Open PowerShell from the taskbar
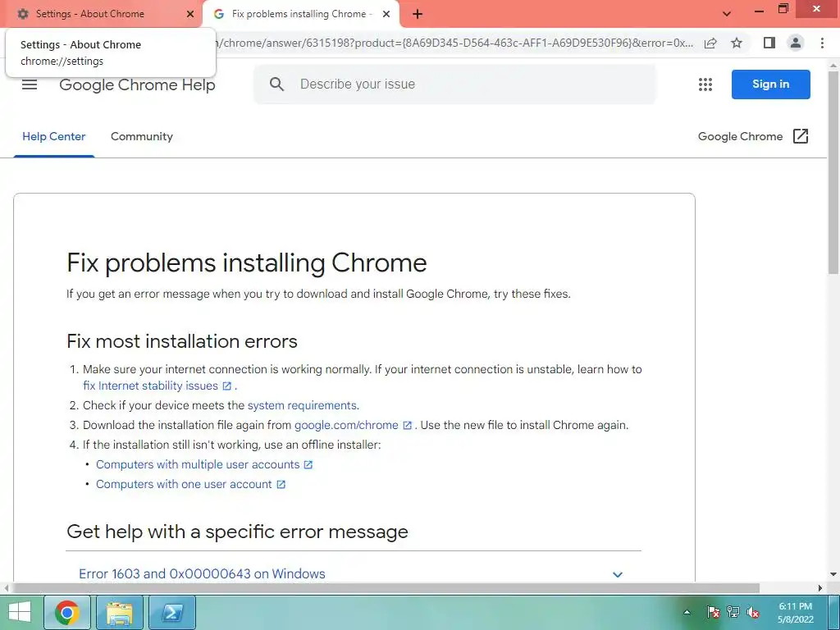 (x=172, y=612)
